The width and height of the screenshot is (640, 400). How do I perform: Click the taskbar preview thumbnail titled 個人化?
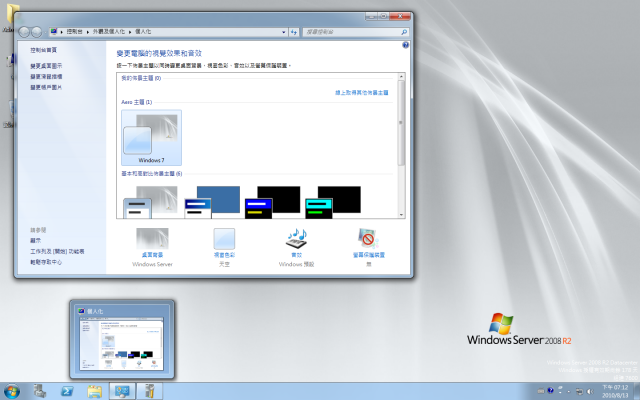tap(122, 339)
